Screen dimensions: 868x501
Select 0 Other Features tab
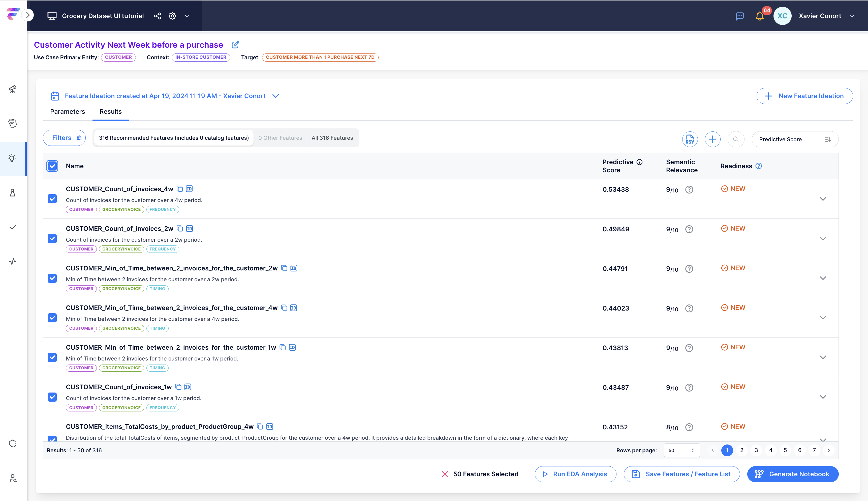(280, 138)
